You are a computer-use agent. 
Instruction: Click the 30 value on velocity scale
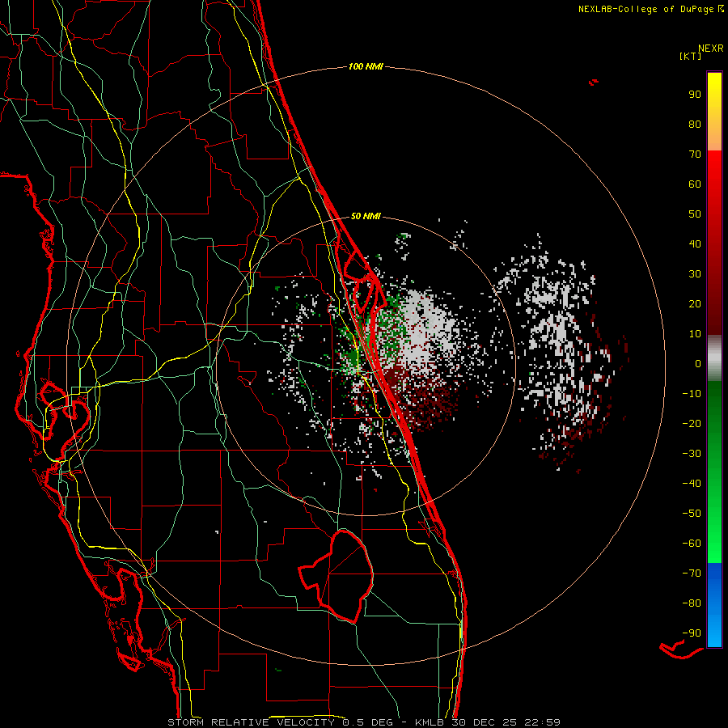click(695, 274)
